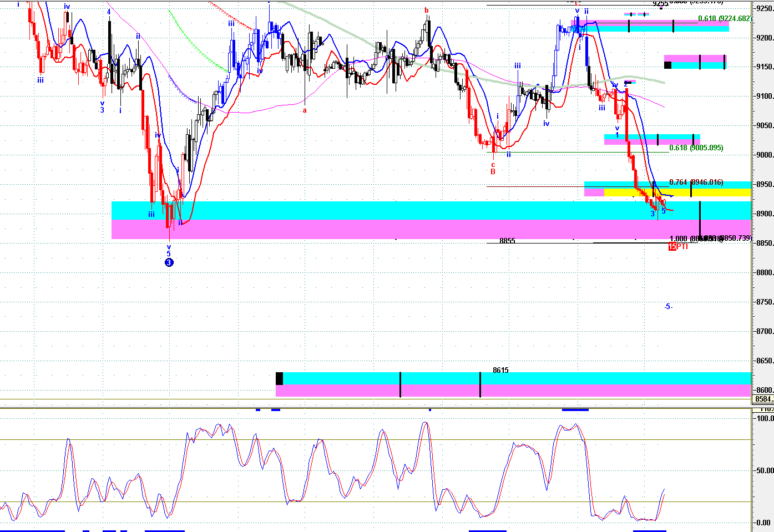This screenshot has width=774, height=532.
Task: Click the 9255 resistance label at top
Action: [x=660, y=4]
